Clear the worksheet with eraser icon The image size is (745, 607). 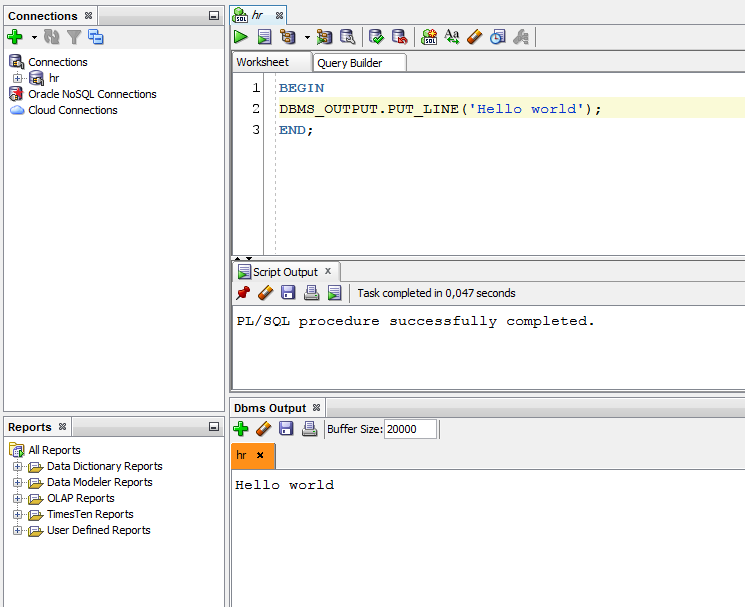click(474, 37)
